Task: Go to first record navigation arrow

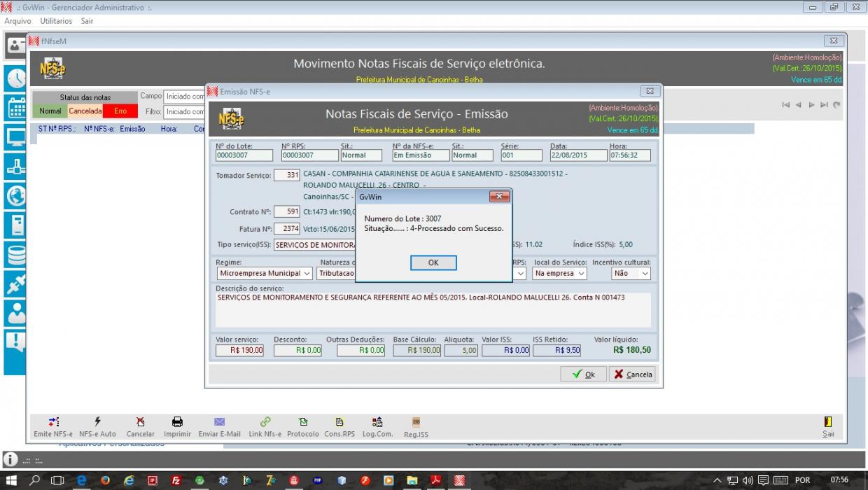Action: [x=786, y=105]
